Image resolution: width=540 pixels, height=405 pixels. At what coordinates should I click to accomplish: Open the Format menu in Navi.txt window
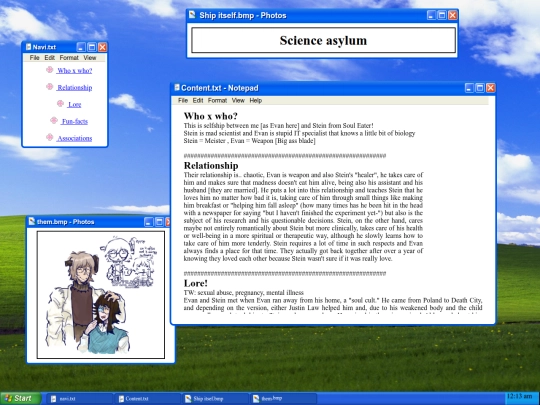pyautogui.click(x=69, y=58)
